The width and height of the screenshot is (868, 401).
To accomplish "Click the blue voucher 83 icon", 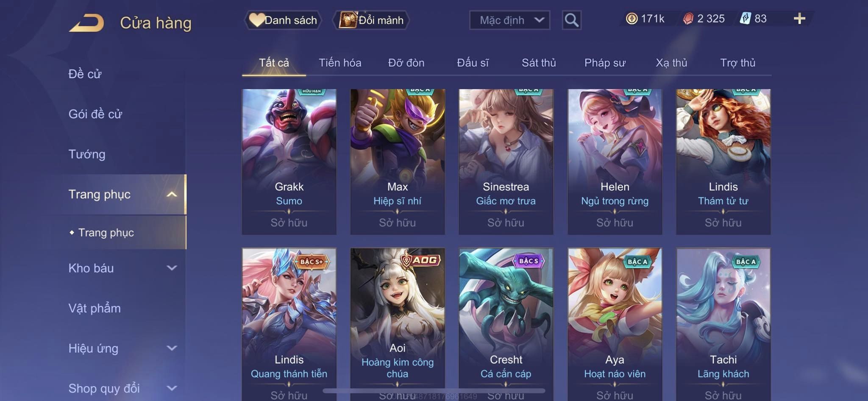I will [x=745, y=19].
